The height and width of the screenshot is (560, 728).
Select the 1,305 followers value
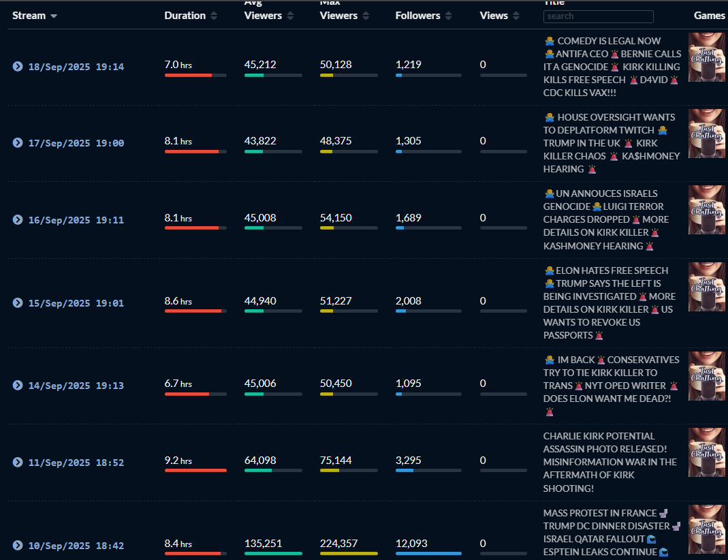tap(409, 141)
